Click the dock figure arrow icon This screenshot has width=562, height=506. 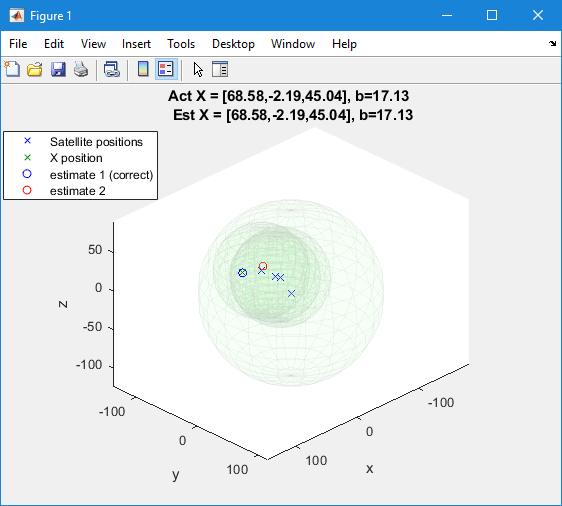coord(552,44)
